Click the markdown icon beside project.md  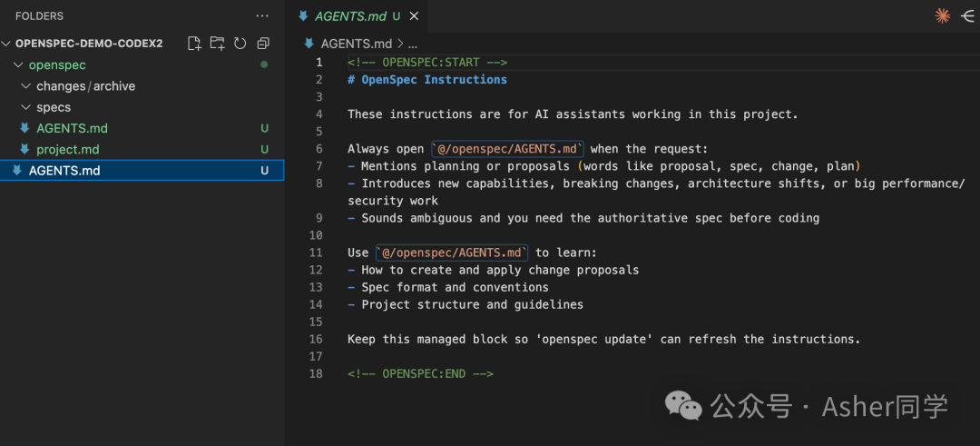tap(25, 149)
